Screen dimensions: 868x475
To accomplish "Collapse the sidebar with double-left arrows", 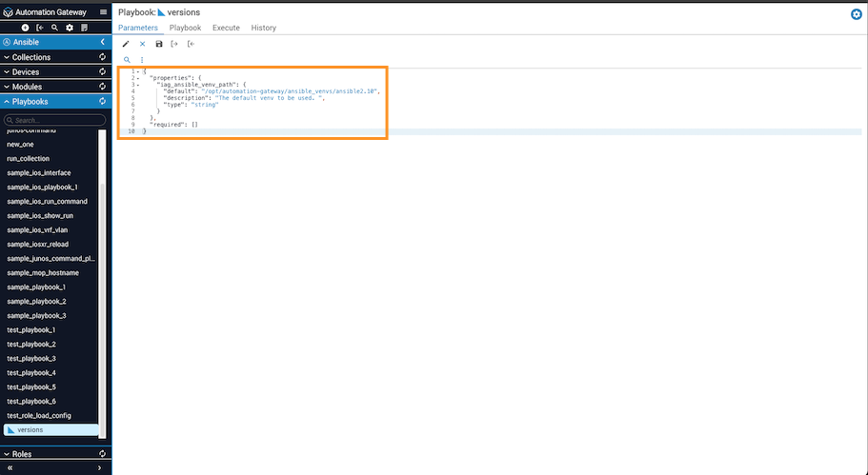I will point(11,467).
